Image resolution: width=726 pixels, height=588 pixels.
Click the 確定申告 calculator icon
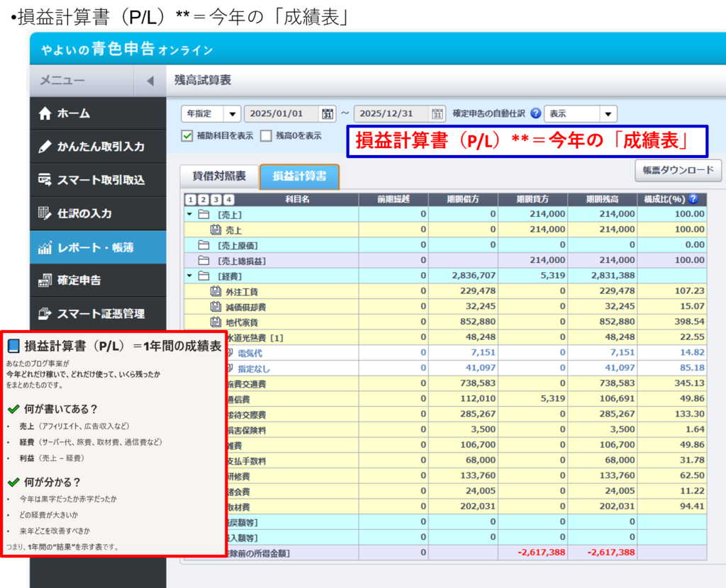45,281
